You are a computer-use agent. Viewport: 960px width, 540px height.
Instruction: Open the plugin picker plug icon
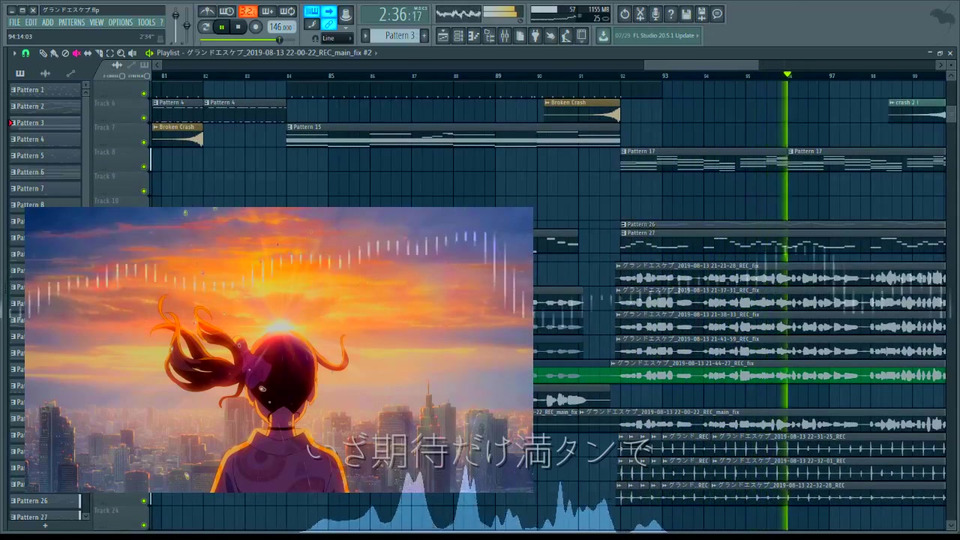[535, 36]
